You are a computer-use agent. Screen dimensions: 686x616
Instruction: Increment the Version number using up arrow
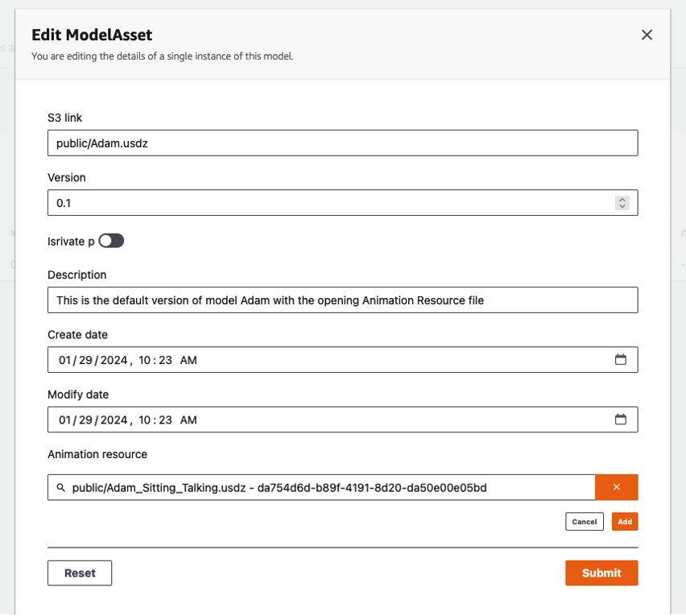[x=622, y=200]
